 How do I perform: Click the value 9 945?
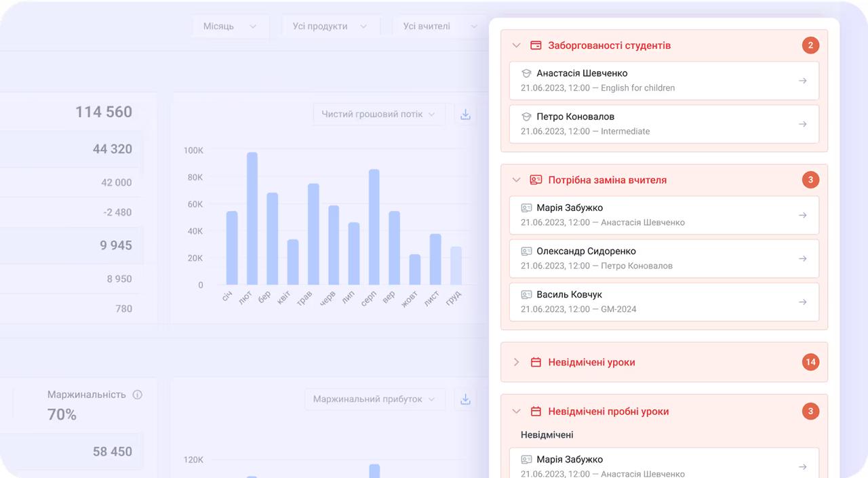point(116,245)
